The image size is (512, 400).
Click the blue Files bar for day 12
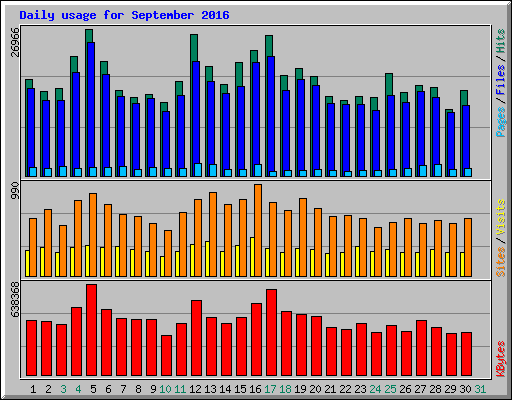click(196, 112)
